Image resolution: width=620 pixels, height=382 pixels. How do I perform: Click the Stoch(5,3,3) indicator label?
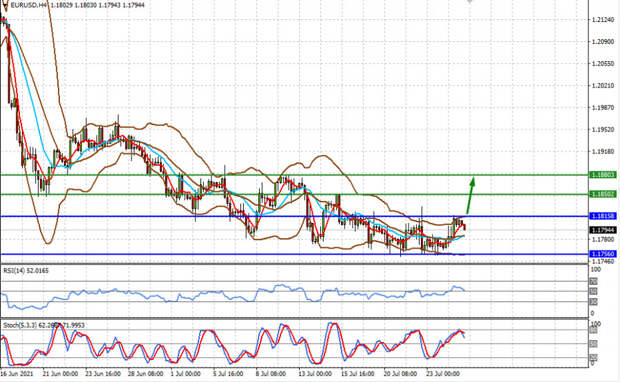[44, 325]
